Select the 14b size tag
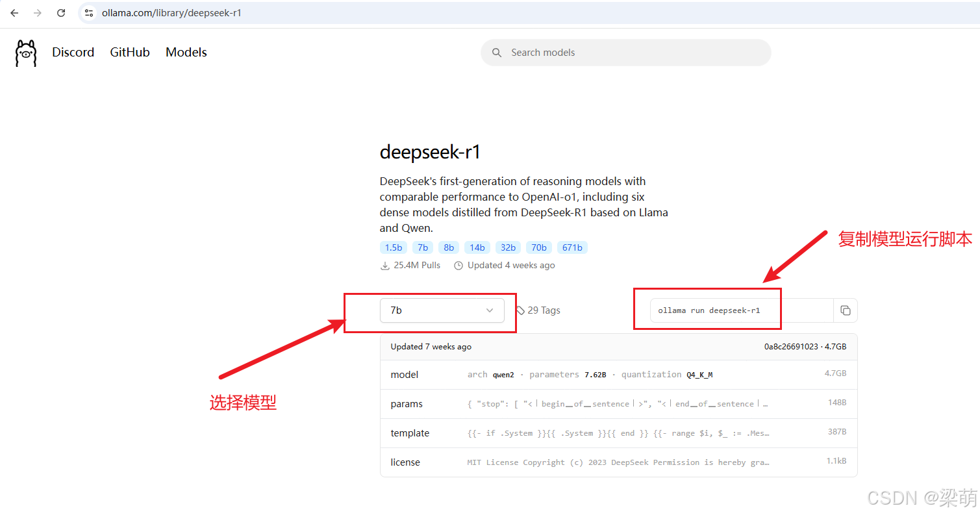 (477, 247)
